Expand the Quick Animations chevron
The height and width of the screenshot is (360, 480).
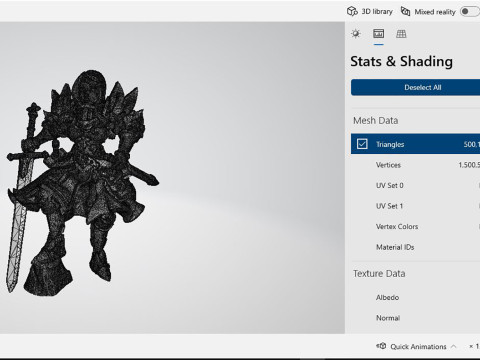(x=453, y=346)
